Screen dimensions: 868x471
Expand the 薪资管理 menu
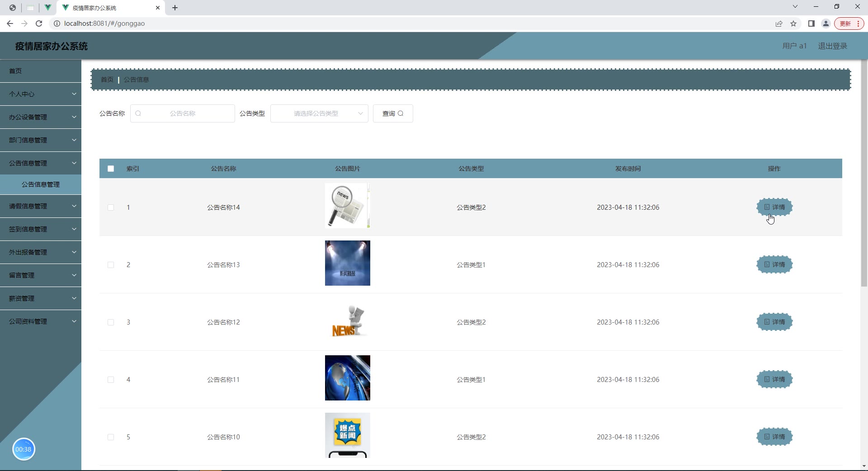[x=41, y=298]
